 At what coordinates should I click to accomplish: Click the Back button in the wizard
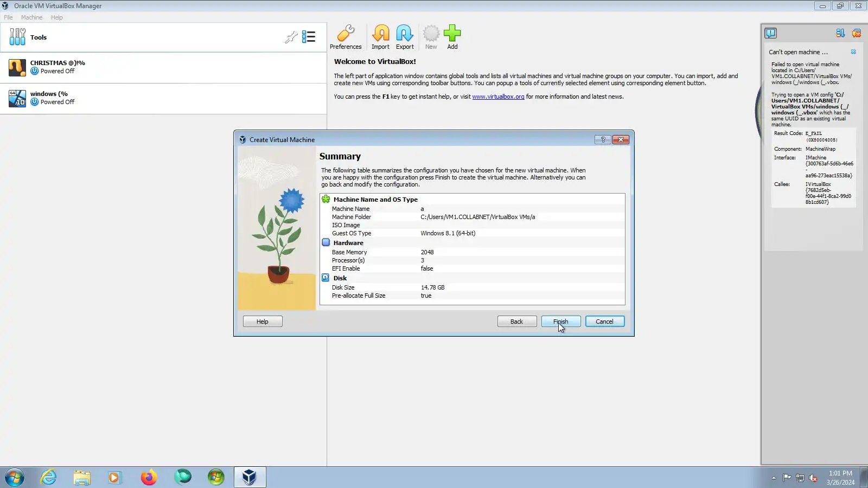tap(517, 322)
